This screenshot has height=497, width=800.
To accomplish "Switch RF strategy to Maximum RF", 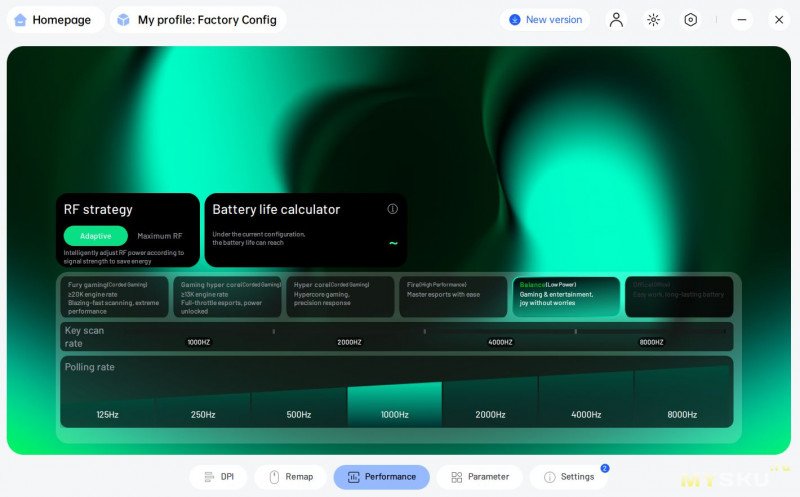I will pos(160,236).
